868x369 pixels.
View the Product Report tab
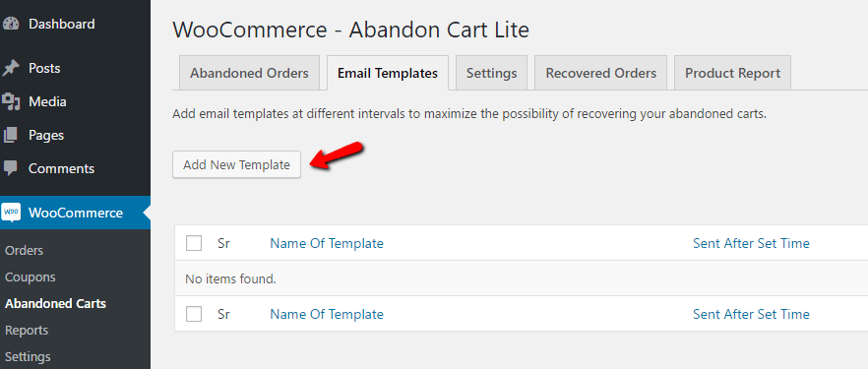[x=732, y=73]
